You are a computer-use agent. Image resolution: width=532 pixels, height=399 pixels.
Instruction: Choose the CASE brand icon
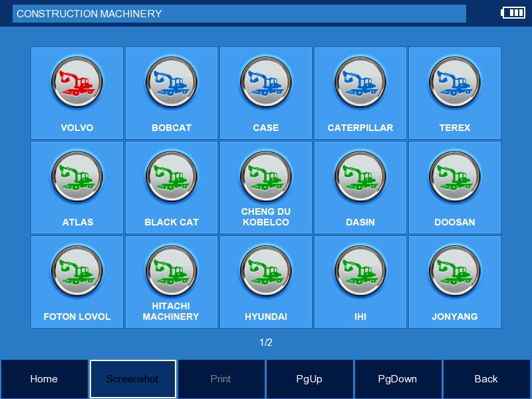click(x=265, y=82)
